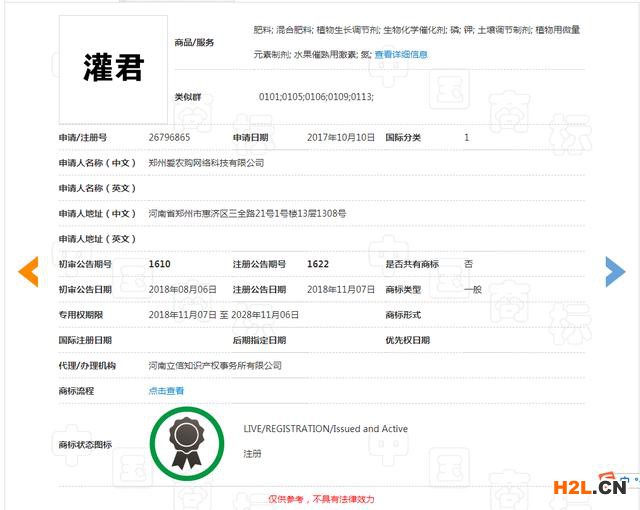Click the 后期指定日期 field label
This screenshot has height=510, width=640.
click(259, 340)
